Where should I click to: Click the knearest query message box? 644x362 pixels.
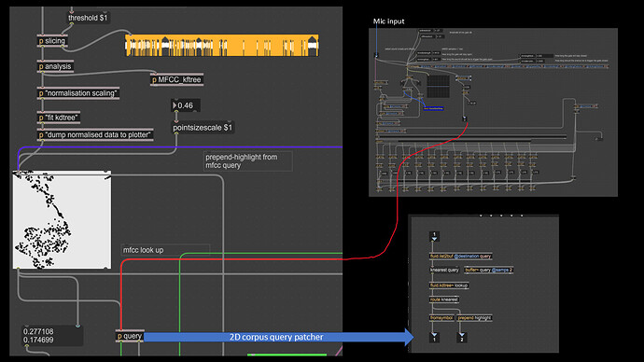pyautogui.click(x=444, y=270)
